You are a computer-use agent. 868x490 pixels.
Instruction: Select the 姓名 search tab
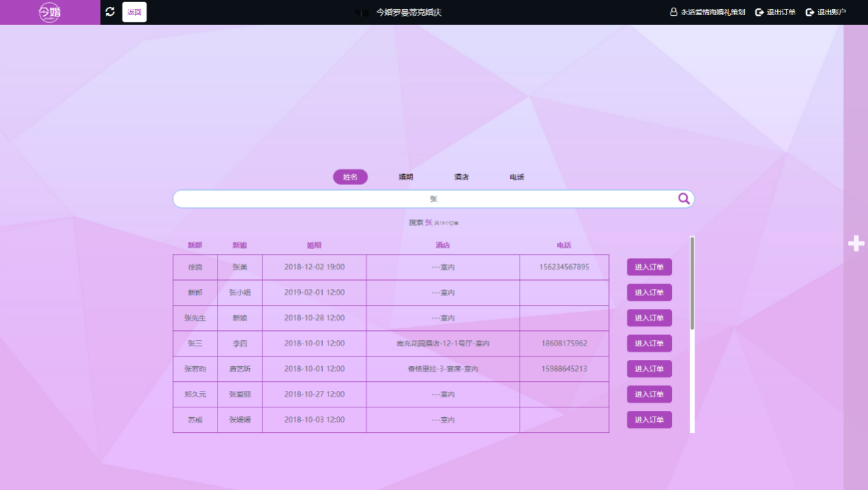pyautogui.click(x=350, y=177)
